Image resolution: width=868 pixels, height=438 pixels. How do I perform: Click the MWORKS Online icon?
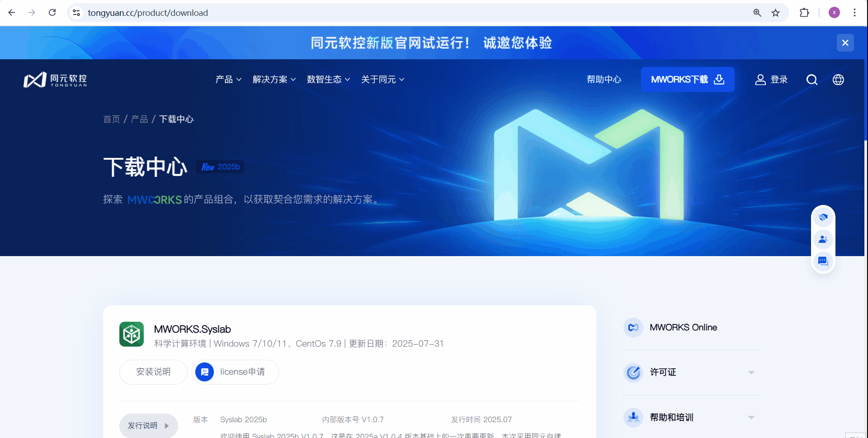tap(633, 328)
